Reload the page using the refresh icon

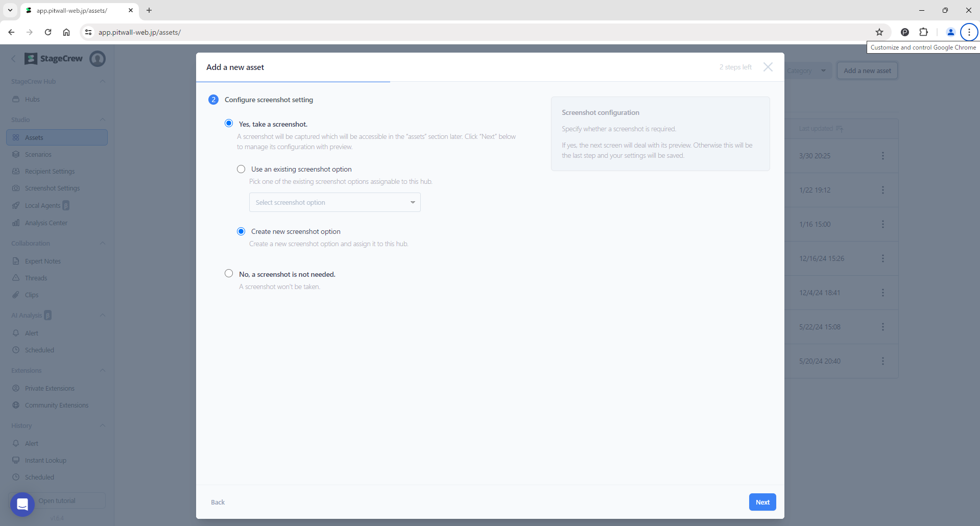(x=48, y=32)
